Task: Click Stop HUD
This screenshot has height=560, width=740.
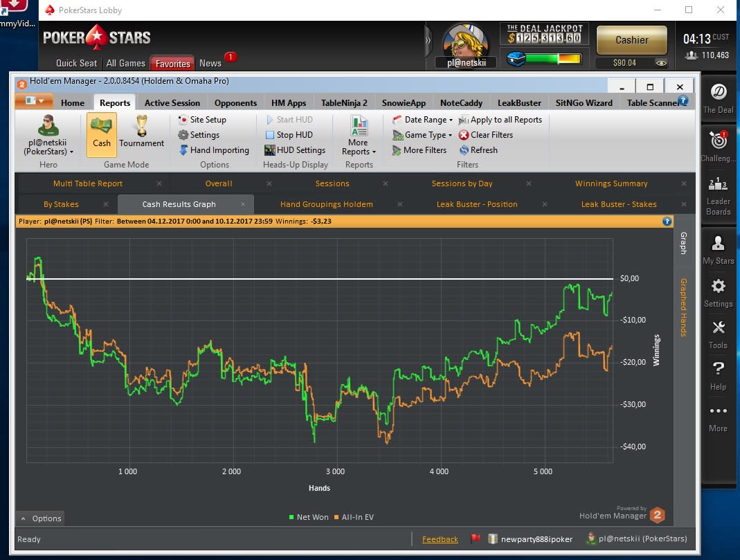Action: 289,135
